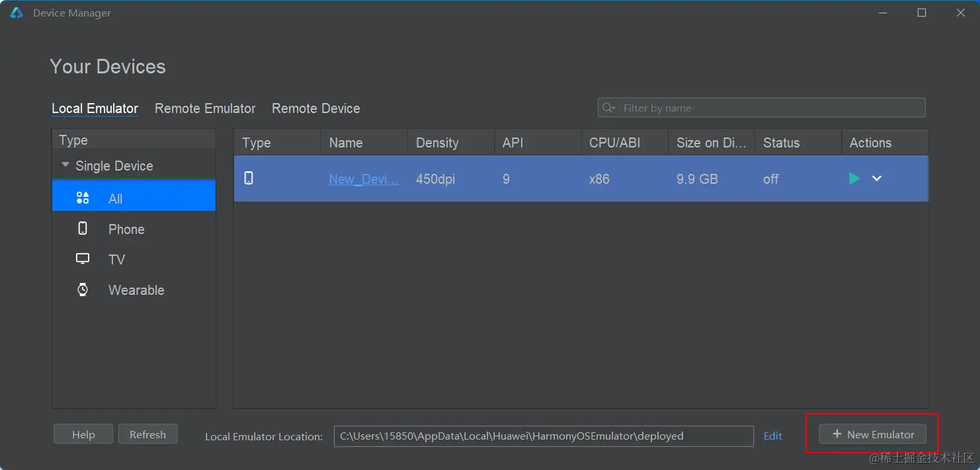The height and width of the screenshot is (470, 980).
Task: Select the All category icon in sidebar
Action: coord(83,198)
